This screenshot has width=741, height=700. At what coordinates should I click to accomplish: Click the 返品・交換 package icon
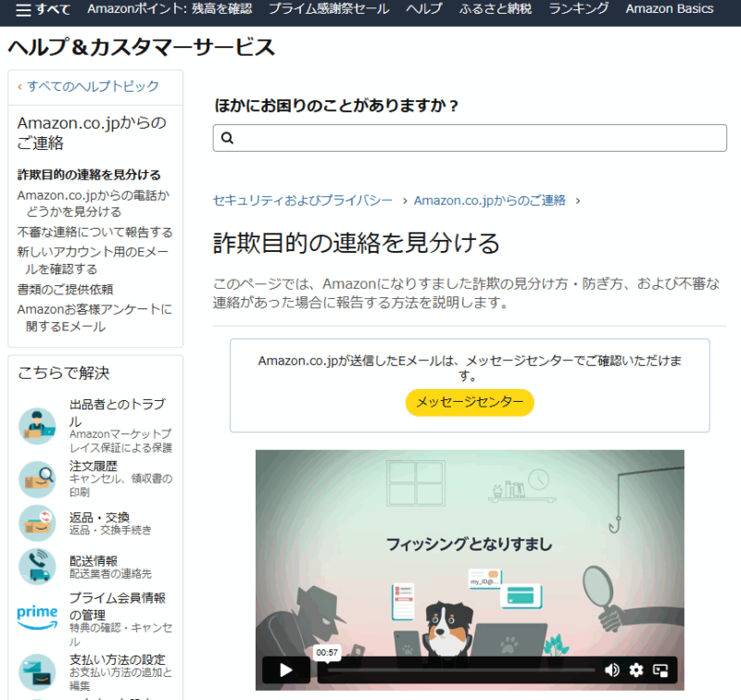(x=37, y=523)
